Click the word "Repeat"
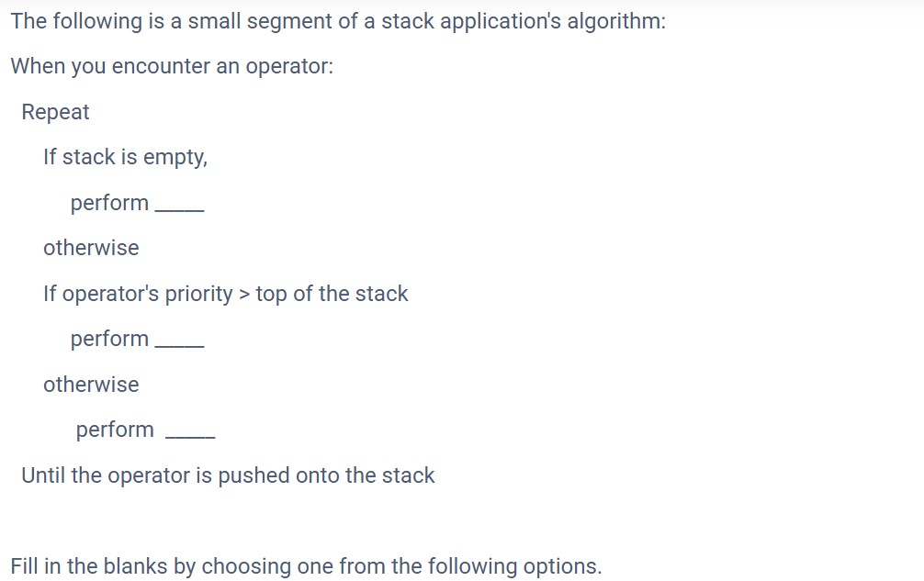The image size is (924, 581). (x=55, y=112)
